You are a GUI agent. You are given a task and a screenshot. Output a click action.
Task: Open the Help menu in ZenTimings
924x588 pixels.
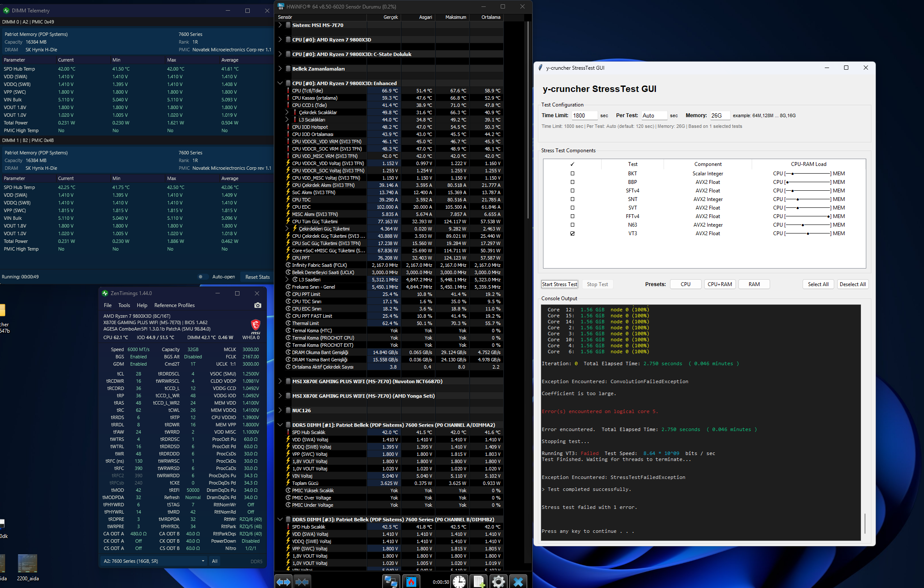pos(142,305)
